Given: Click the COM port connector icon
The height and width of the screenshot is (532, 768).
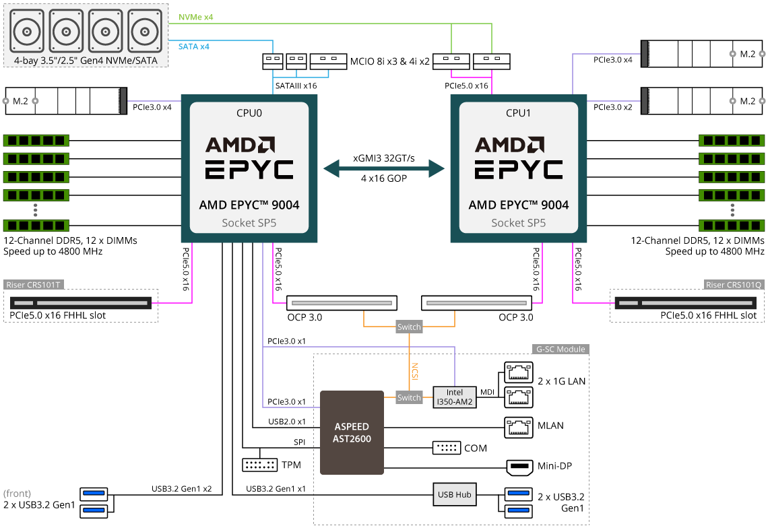Looking at the screenshot, I should 446,448.
